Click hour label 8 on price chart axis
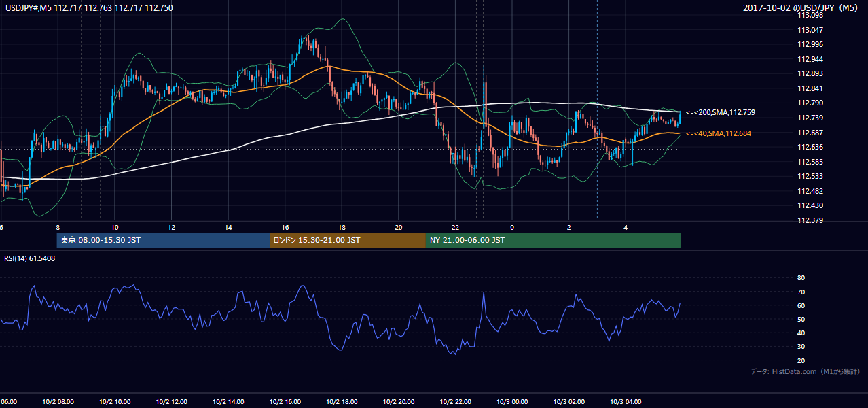The height and width of the screenshot is (408, 868). [x=58, y=227]
